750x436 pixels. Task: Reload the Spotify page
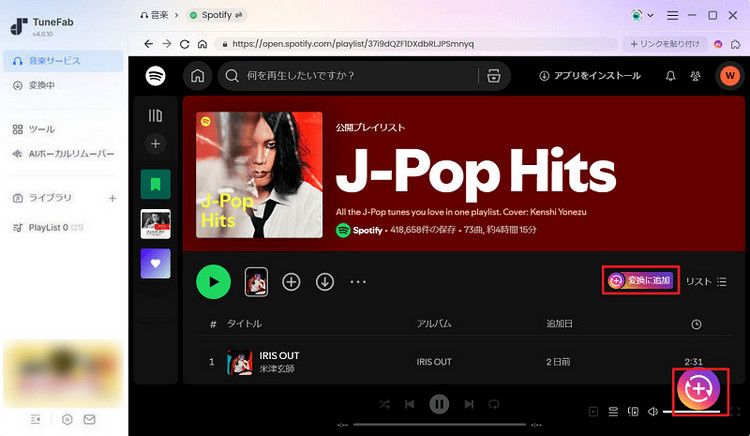click(x=184, y=44)
